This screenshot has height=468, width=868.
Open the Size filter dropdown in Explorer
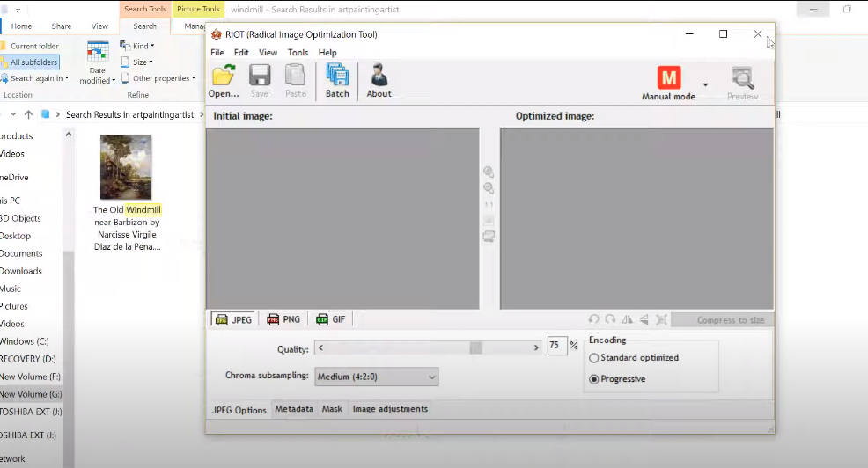136,62
